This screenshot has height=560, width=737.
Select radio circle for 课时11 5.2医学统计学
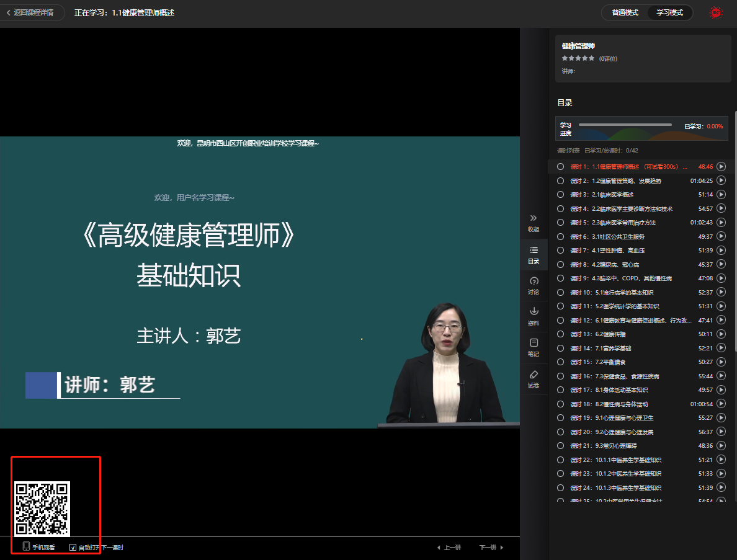[x=560, y=306]
